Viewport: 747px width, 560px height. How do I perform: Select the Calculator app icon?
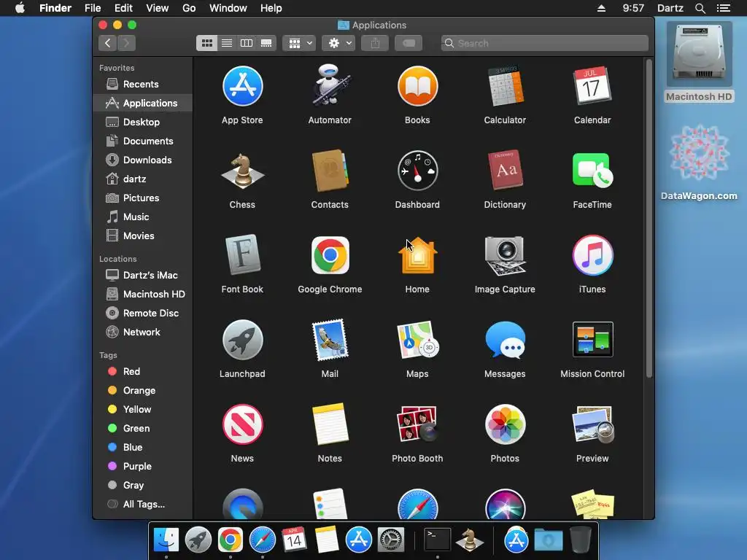click(505, 87)
